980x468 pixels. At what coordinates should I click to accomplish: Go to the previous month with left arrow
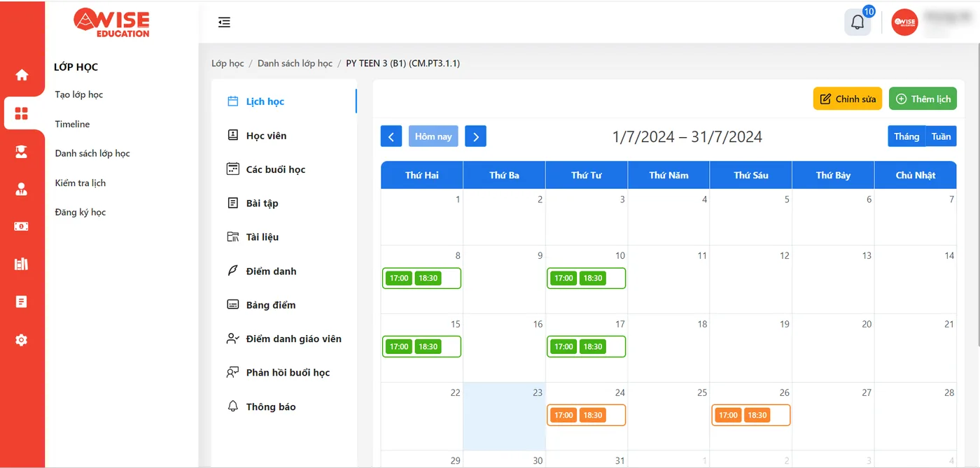[391, 136]
